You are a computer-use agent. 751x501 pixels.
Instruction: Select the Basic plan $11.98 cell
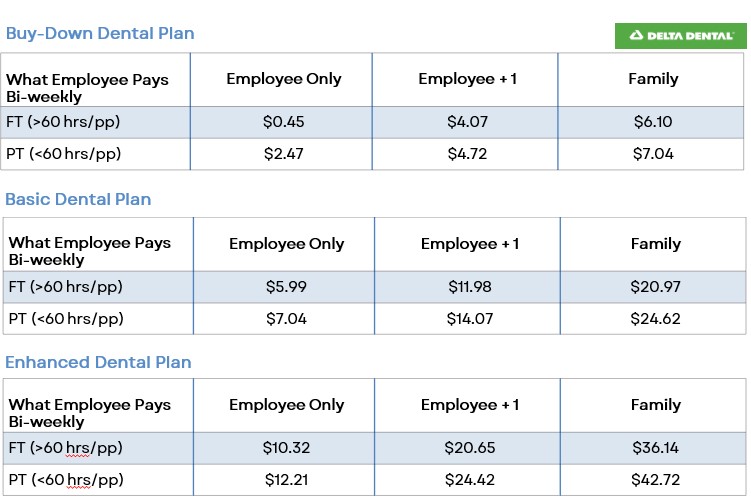click(469, 287)
